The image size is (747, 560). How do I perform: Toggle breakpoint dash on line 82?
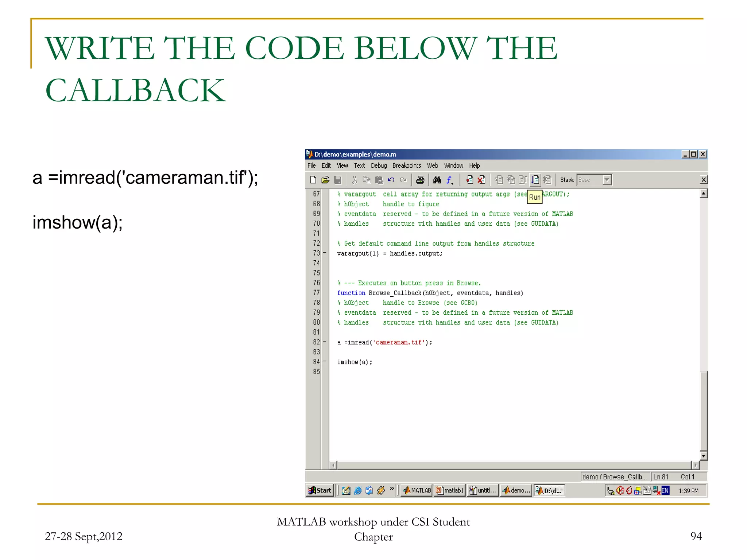(x=324, y=342)
